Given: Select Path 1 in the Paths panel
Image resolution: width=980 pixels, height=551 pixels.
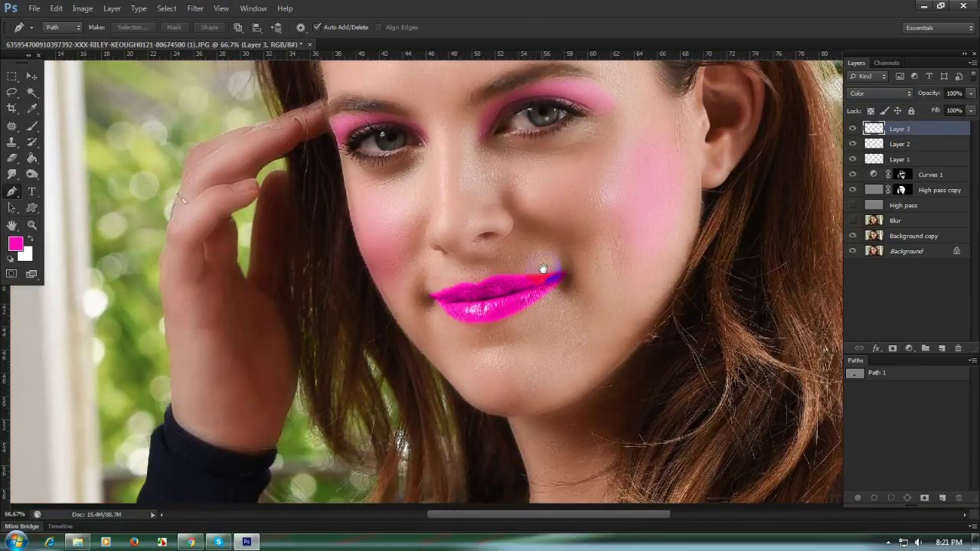Looking at the screenshot, I should click(x=877, y=373).
